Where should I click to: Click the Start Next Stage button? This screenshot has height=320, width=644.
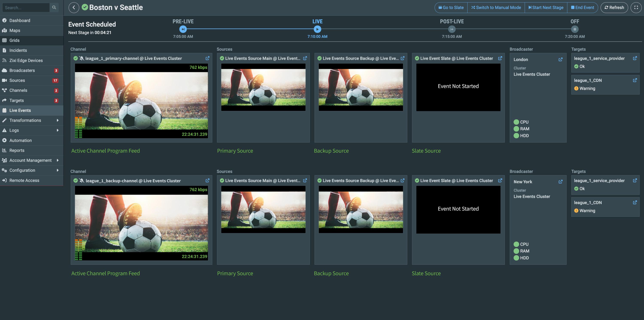(546, 8)
